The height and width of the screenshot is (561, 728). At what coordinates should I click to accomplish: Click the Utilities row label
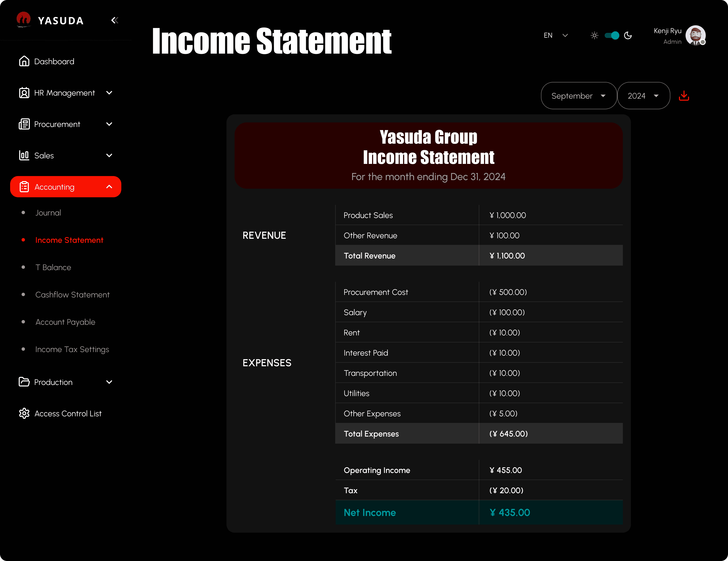pyautogui.click(x=356, y=394)
